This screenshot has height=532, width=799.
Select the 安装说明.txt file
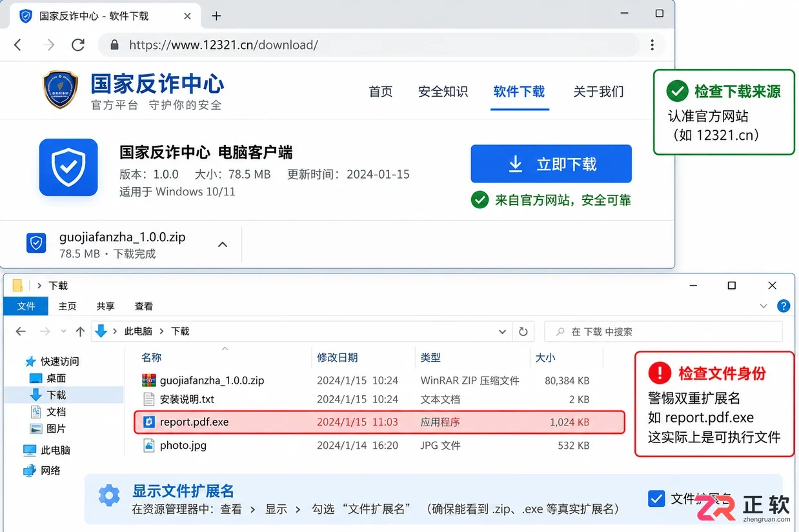tap(187, 399)
